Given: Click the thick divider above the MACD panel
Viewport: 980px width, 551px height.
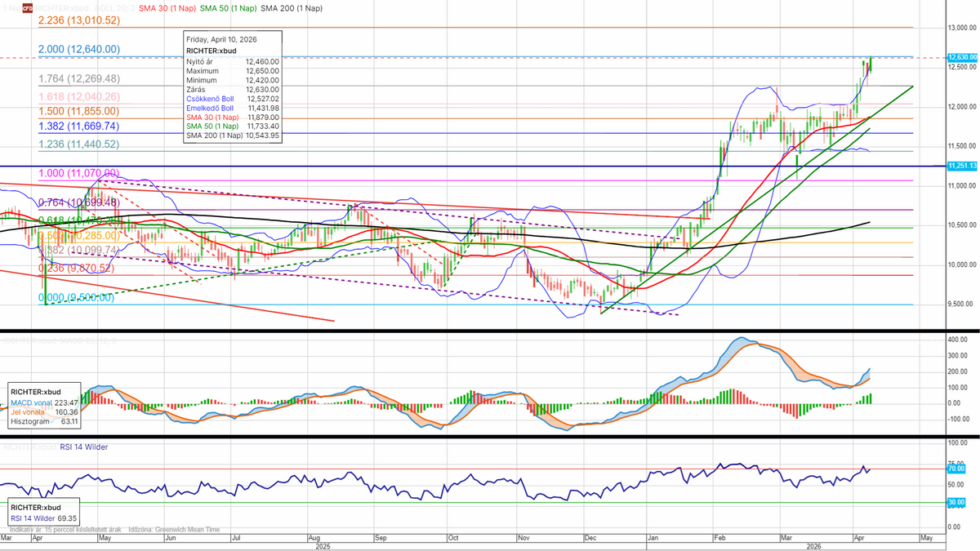Looking at the screenshot, I should click(490, 331).
